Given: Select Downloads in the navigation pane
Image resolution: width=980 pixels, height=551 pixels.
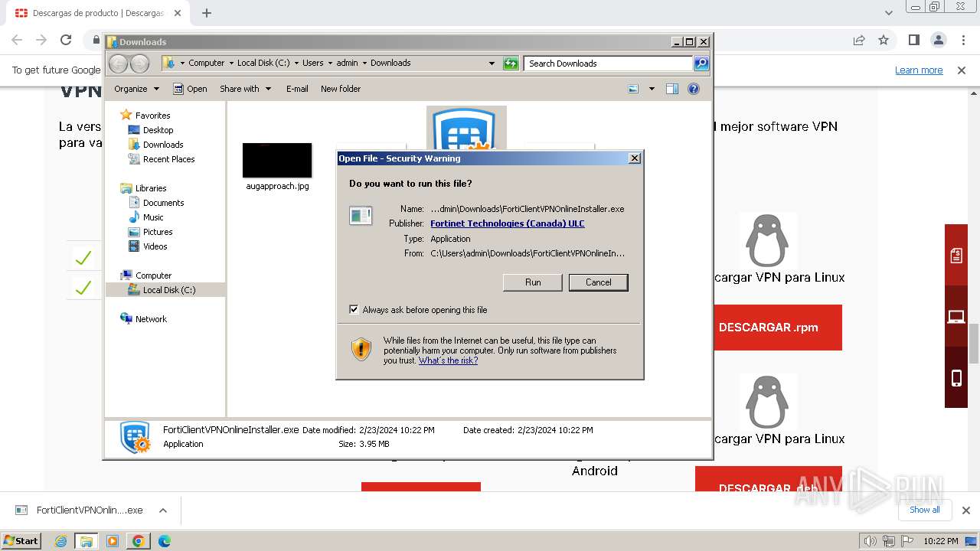Looking at the screenshot, I should tap(163, 145).
